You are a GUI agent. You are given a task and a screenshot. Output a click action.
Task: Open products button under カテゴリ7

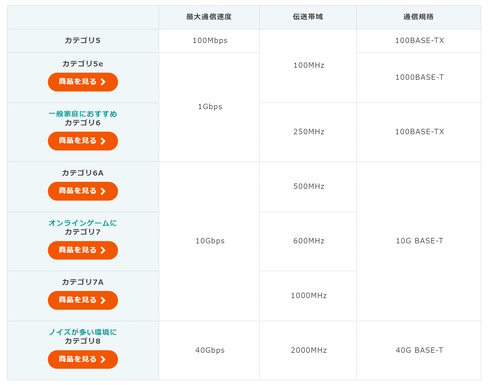[83, 250]
